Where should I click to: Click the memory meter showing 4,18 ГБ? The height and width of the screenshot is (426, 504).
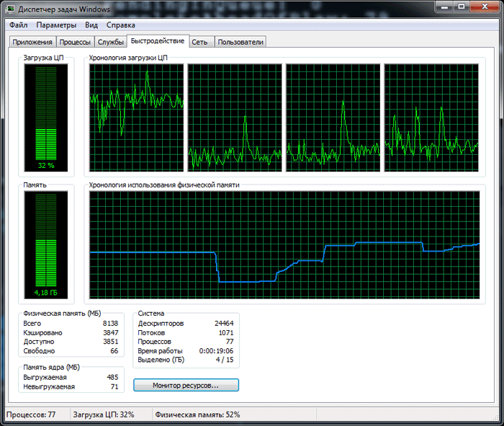[x=46, y=245]
